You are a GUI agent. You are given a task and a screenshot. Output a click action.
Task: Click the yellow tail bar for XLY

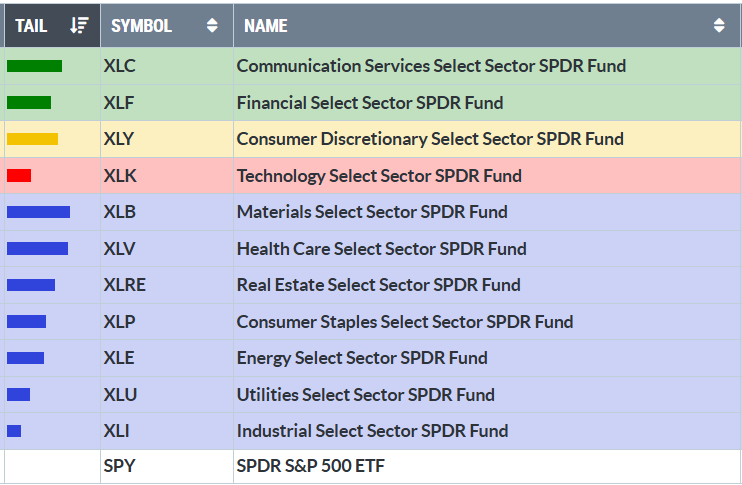tap(32, 139)
